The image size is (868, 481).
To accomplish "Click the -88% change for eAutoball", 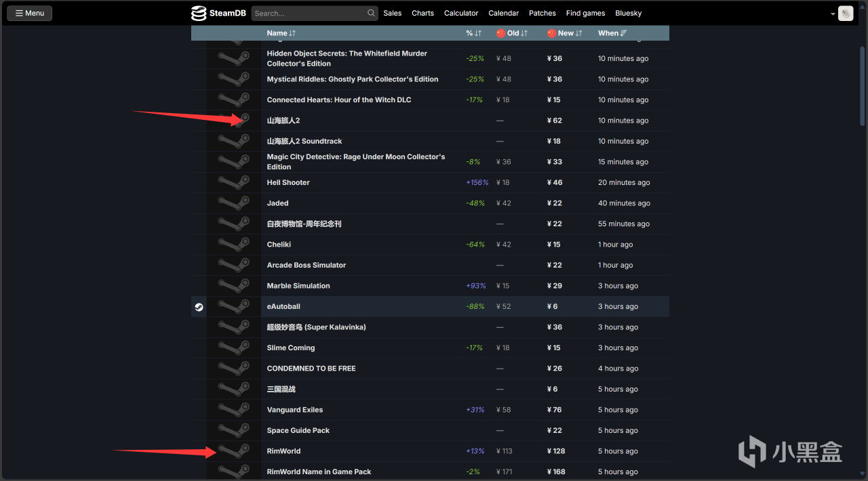I will [x=475, y=306].
